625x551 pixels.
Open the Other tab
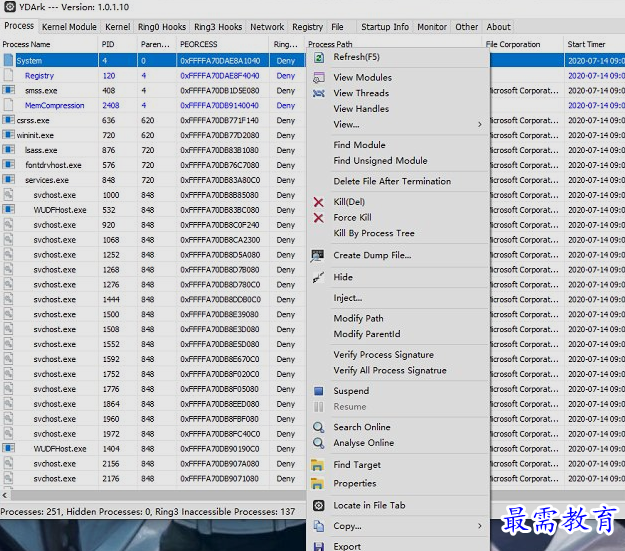click(x=466, y=27)
